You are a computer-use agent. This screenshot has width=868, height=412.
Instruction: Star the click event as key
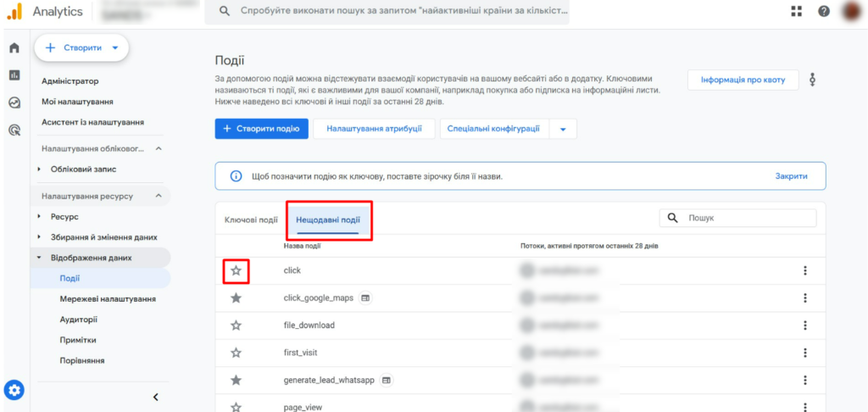(x=236, y=270)
